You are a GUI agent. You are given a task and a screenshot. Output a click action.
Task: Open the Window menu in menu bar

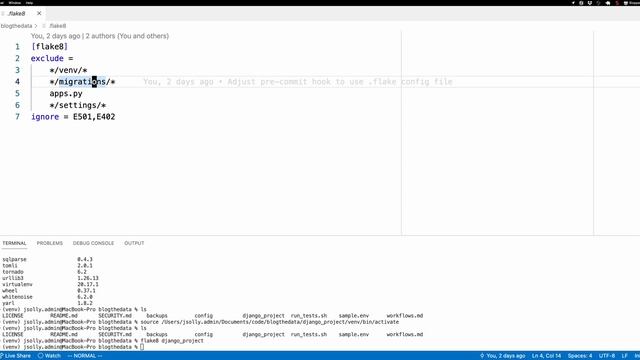point(15,3)
